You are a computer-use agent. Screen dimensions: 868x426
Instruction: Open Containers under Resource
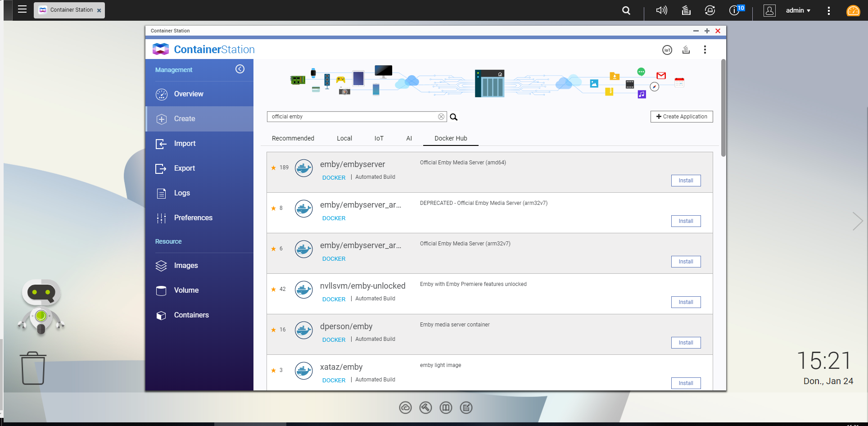click(x=199, y=315)
